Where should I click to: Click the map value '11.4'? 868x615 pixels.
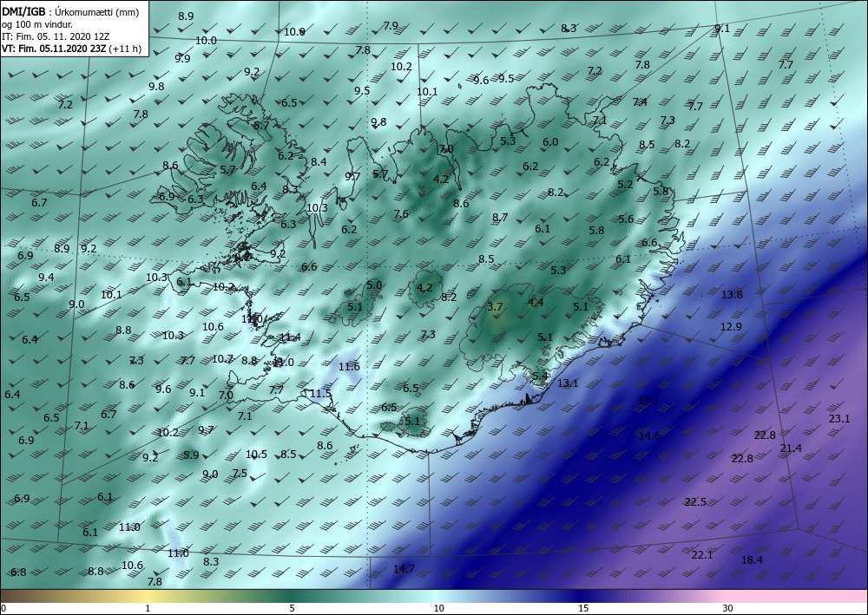pyautogui.click(x=290, y=337)
